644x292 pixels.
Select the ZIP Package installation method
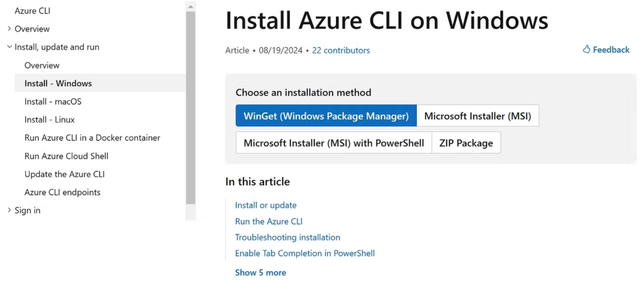466,143
